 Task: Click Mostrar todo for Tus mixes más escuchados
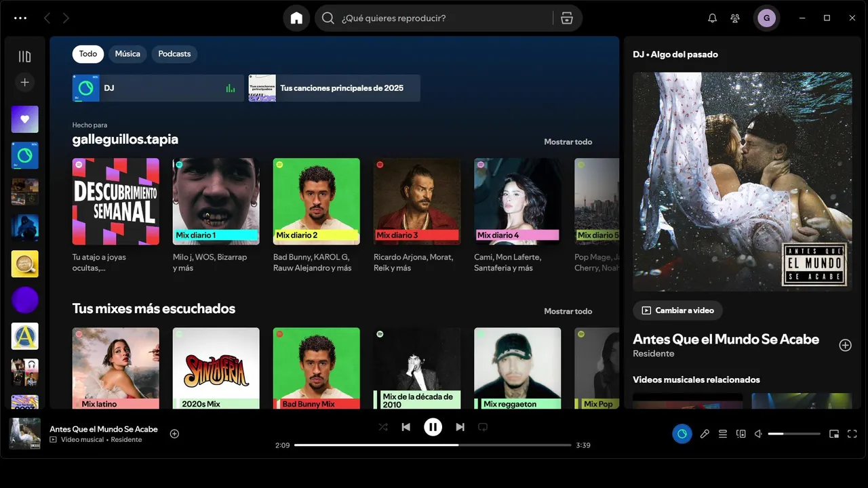click(x=568, y=311)
